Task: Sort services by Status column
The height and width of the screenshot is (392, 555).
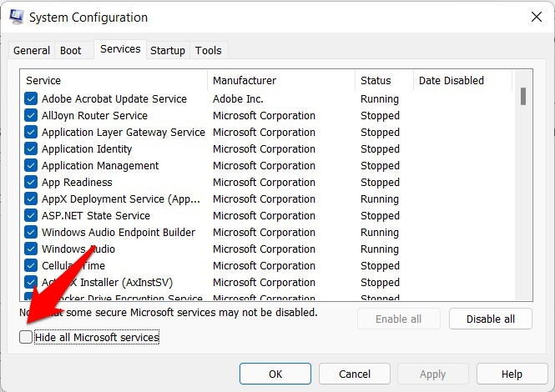Action: pos(383,80)
